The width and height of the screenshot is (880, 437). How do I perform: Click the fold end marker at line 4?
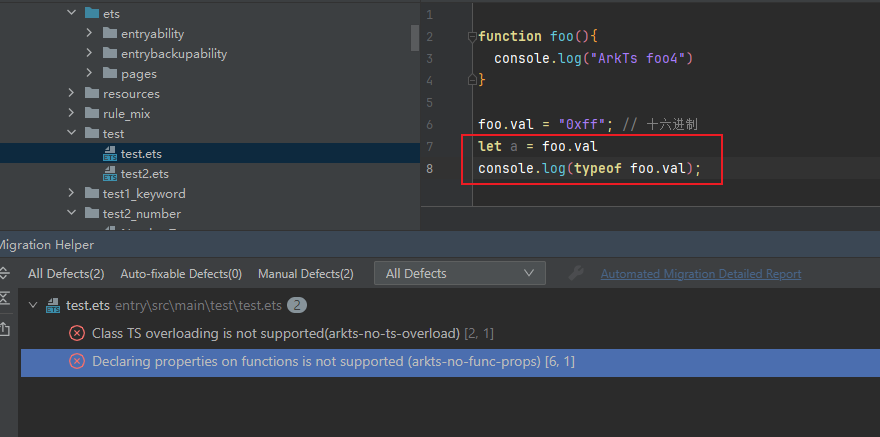[472, 80]
